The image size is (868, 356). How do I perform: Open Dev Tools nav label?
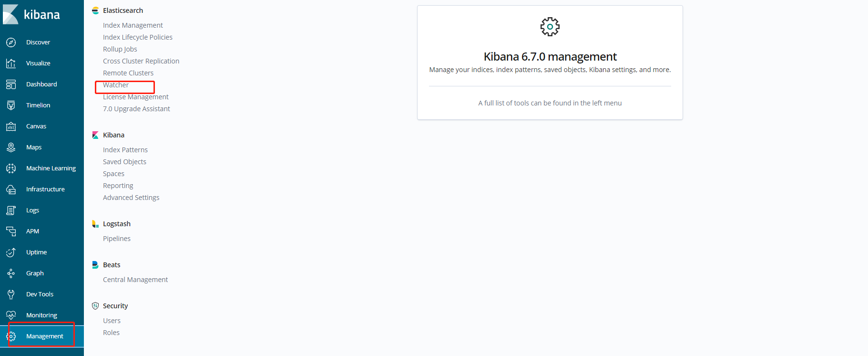point(40,294)
